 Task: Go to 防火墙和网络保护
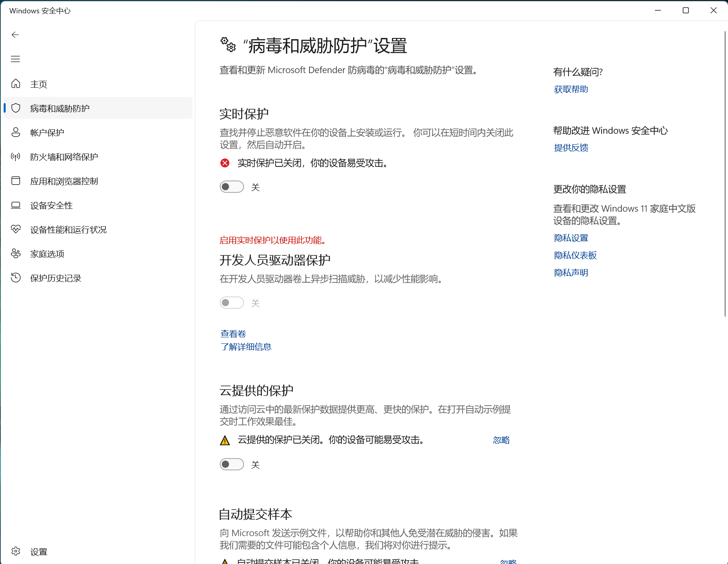[x=98, y=157]
